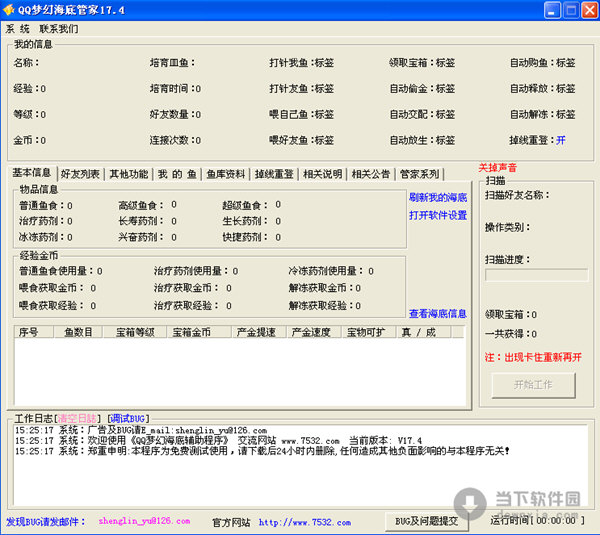Click the app icon in the title bar
Viewport: 600px width, 535px height.
(x=8, y=9)
